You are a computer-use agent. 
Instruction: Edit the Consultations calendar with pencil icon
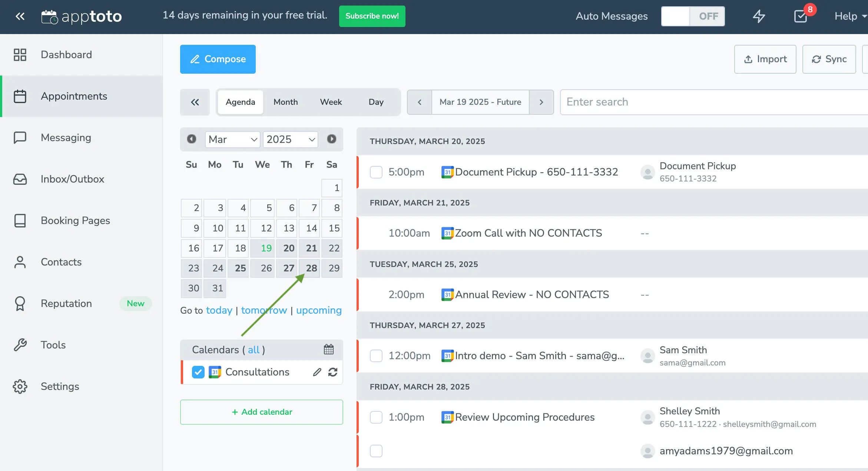click(317, 372)
